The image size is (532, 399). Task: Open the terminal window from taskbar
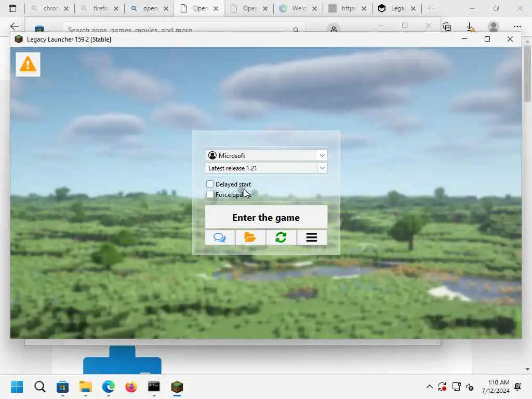(154, 387)
